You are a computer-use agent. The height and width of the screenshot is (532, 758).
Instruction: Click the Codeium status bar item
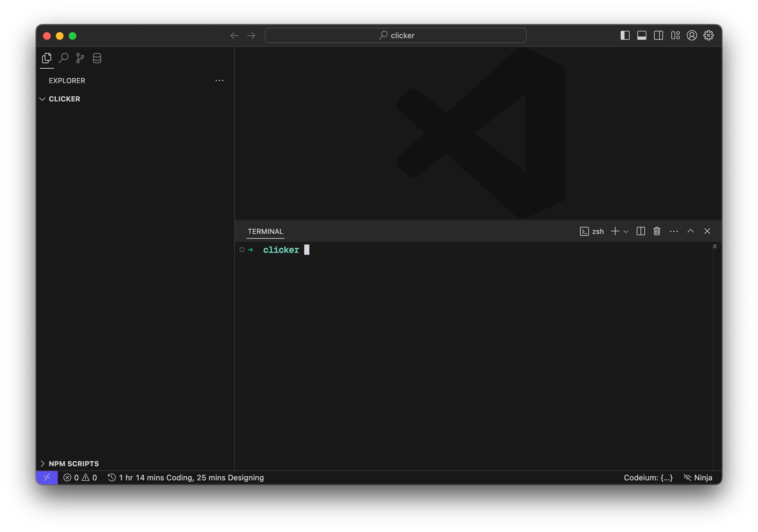(x=648, y=477)
